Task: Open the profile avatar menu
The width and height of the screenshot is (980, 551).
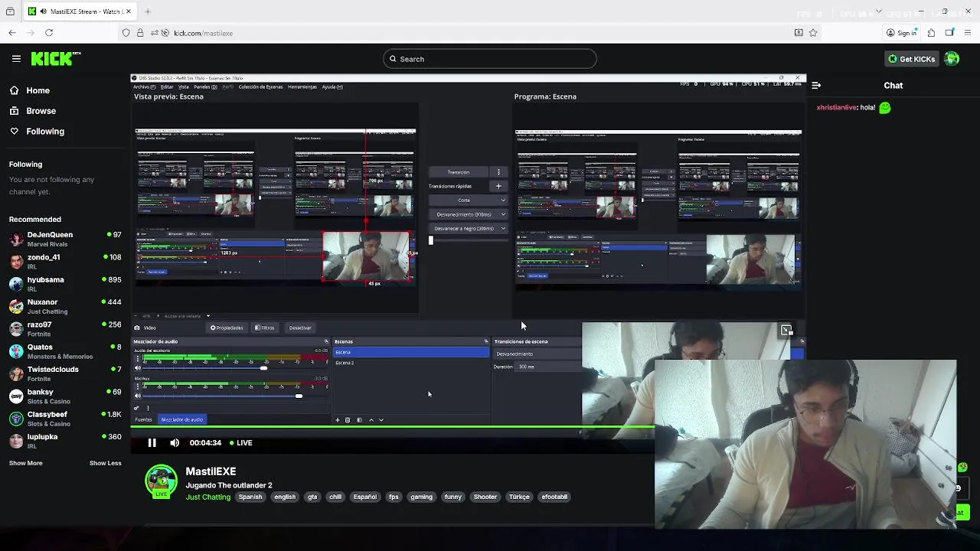Action: coord(952,59)
